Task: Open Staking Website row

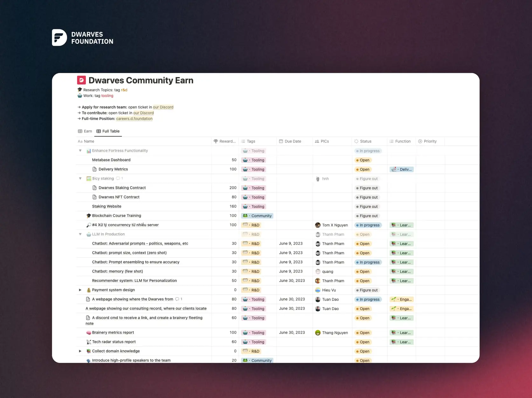Action: point(107,206)
